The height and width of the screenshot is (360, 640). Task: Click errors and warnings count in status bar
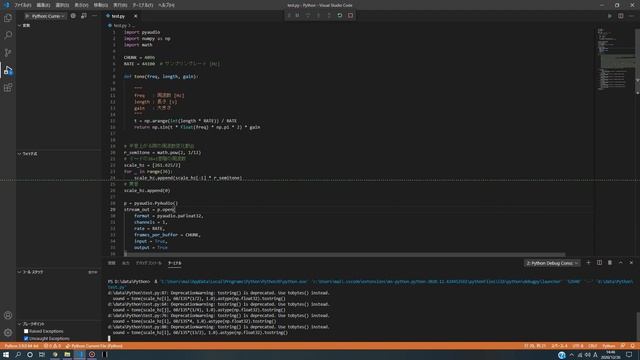pyautogui.click(x=52, y=346)
